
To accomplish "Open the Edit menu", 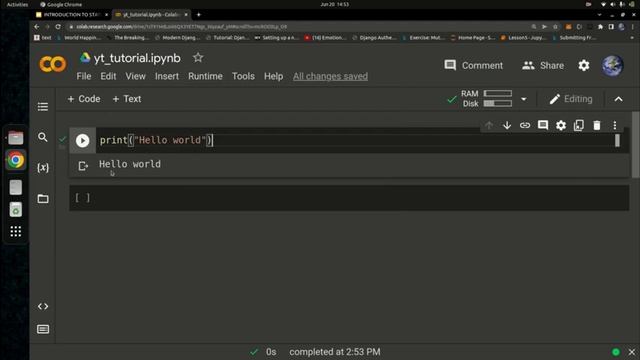I will [108, 76].
